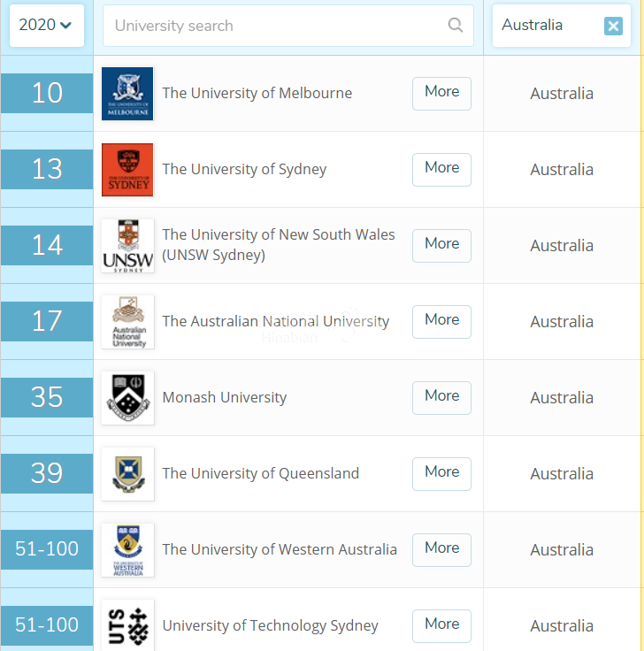Click the UNSW Sydney logo

(x=127, y=246)
